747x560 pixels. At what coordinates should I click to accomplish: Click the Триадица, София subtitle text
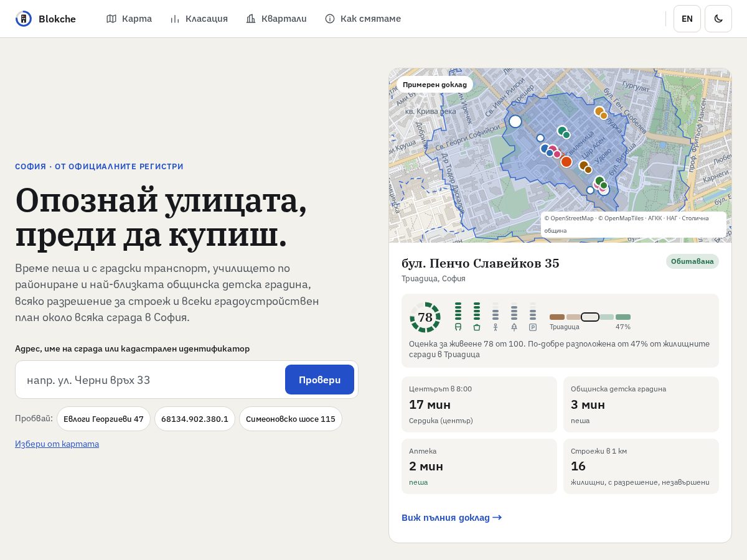(x=433, y=279)
